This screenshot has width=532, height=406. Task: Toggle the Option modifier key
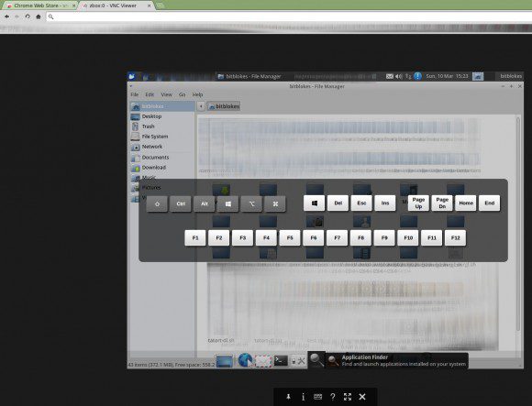(251, 203)
